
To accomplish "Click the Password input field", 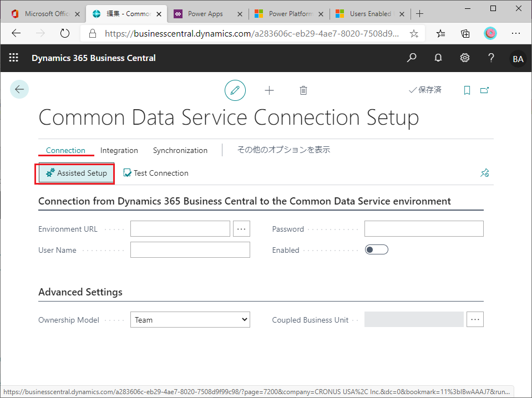I will 424,229.
